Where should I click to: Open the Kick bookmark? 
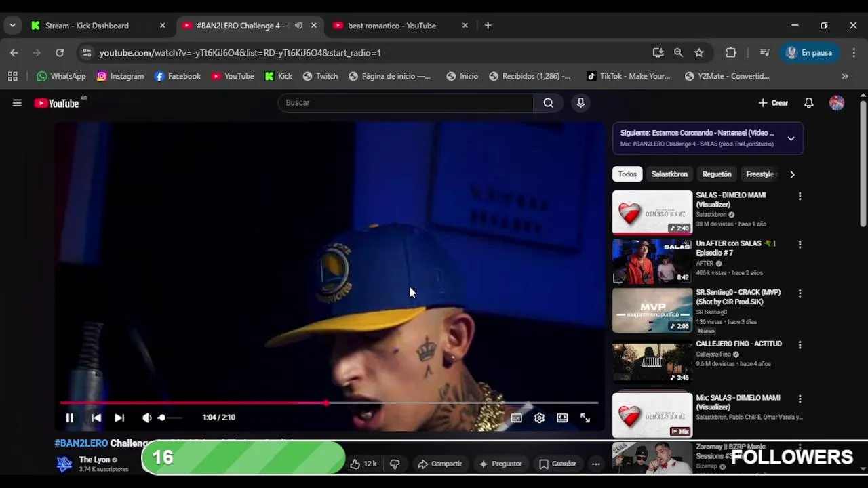coord(279,76)
